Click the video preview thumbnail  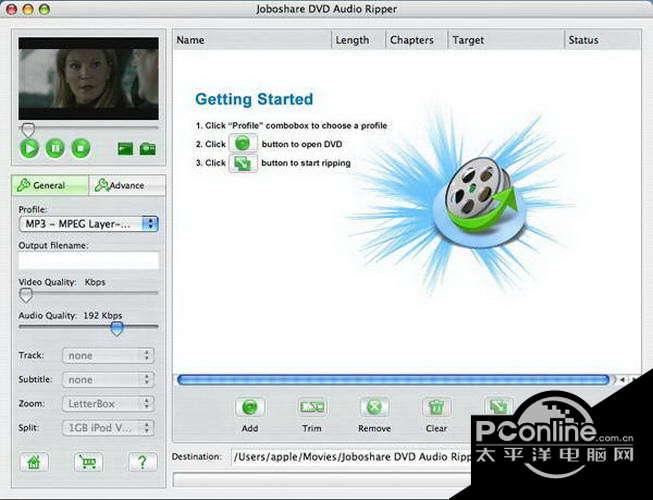[89, 78]
